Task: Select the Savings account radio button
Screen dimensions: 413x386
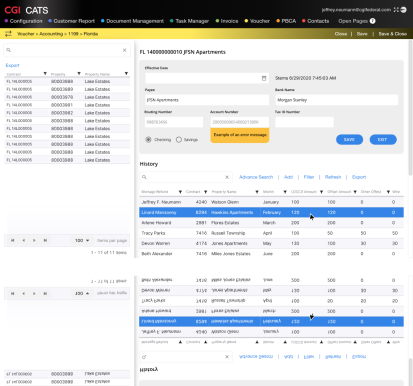Action: click(179, 140)
